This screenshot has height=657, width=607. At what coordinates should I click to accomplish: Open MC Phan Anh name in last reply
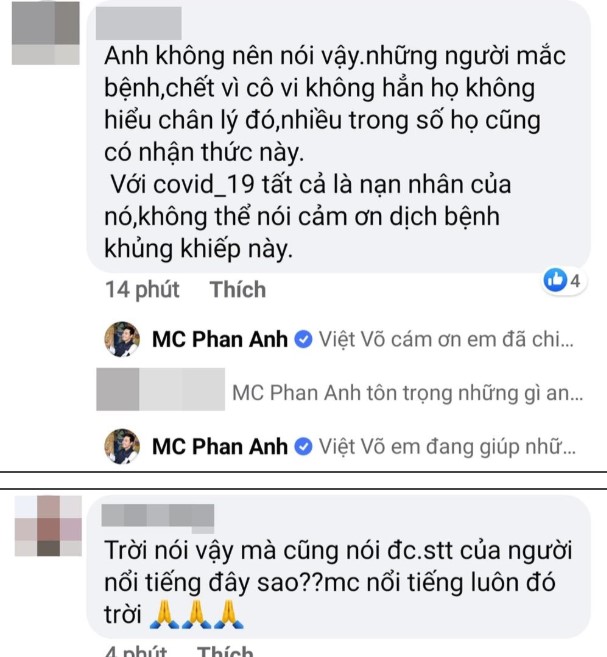pos(220,447)
